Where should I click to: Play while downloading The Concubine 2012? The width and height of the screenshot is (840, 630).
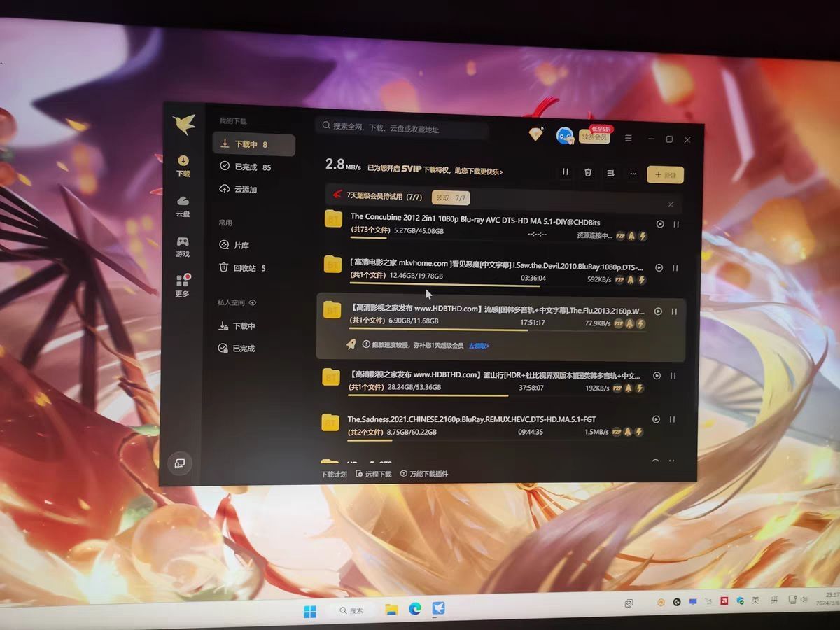coord(659,224)
